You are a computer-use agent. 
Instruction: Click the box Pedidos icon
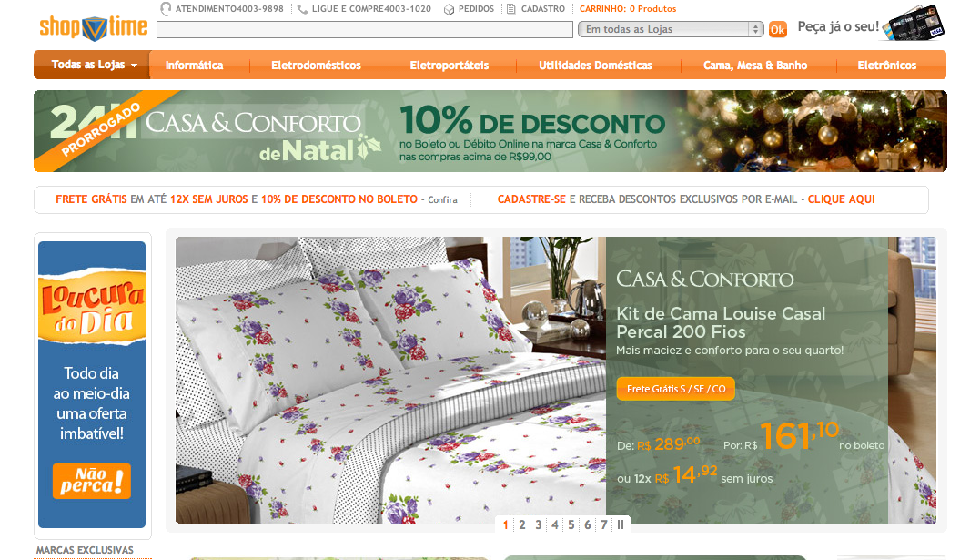[449, 9]
